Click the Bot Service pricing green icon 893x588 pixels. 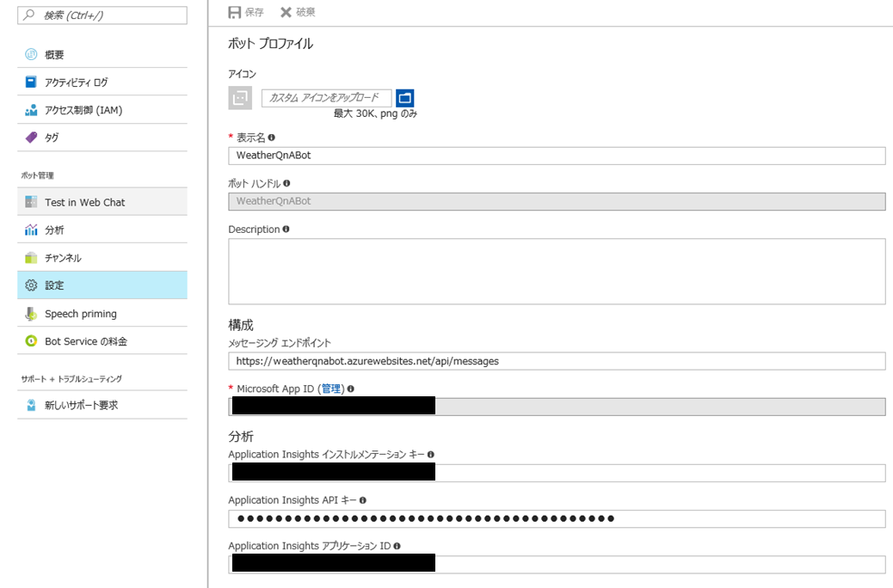point(31,341)
